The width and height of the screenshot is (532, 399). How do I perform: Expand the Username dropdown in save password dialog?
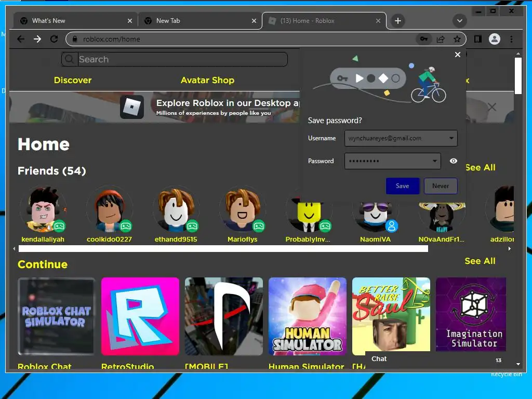pos(451,138)
